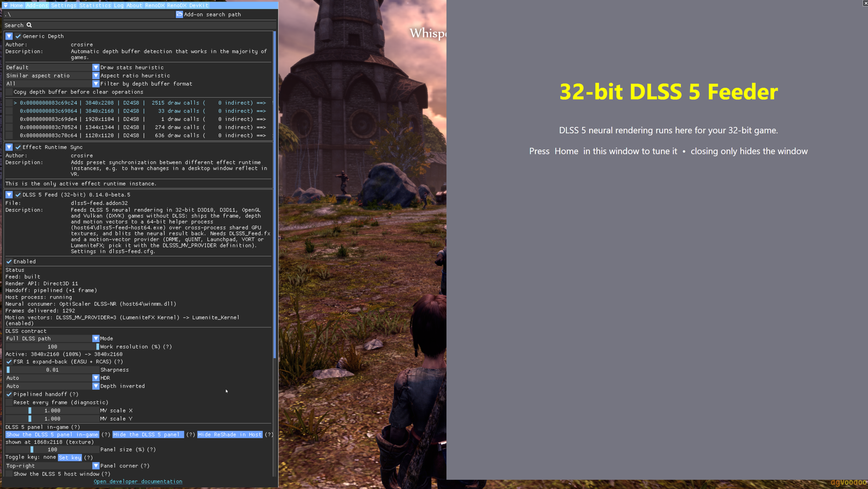This screenshot has width=868, height=489.
Task: Close the 32-bit DLSS 5 Feeder window
Action: (x=865, y=3)
